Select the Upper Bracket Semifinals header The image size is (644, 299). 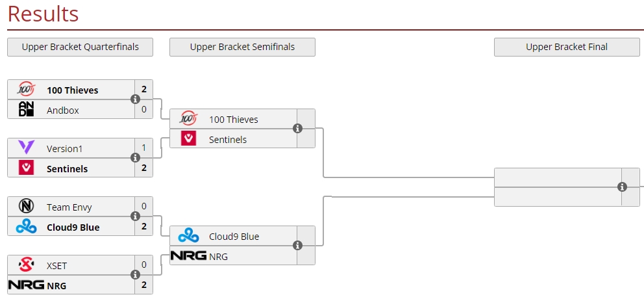pyautogui.click(x=242, y=47)
